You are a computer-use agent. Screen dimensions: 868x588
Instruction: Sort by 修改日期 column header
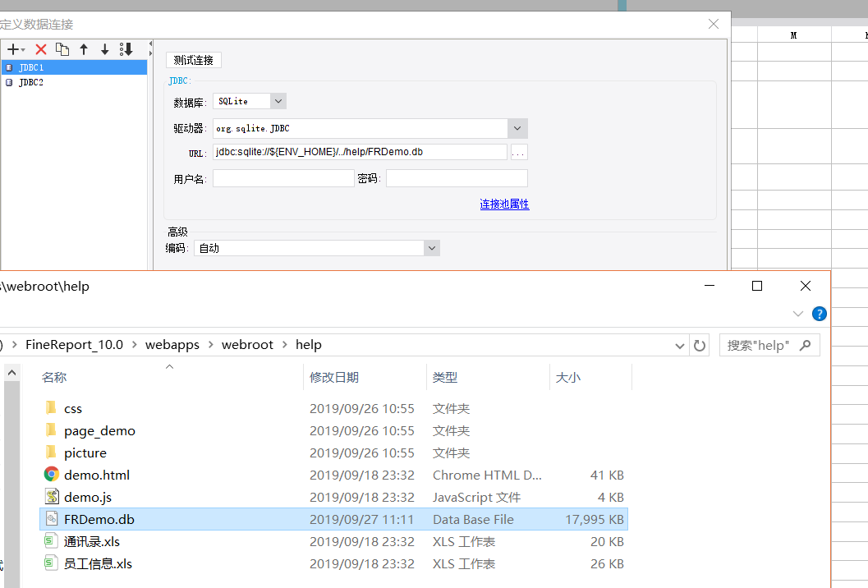pos(333,378)
